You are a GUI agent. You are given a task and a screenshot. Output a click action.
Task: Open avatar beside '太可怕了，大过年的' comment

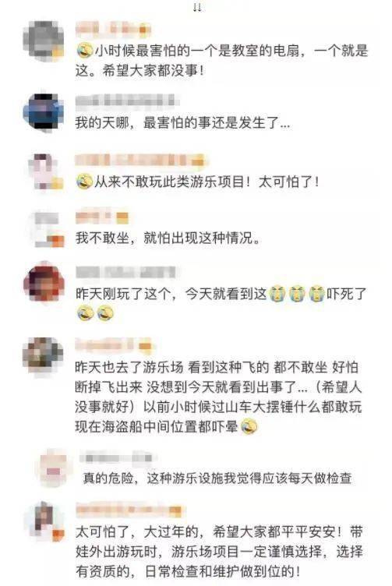click(46, 521)
